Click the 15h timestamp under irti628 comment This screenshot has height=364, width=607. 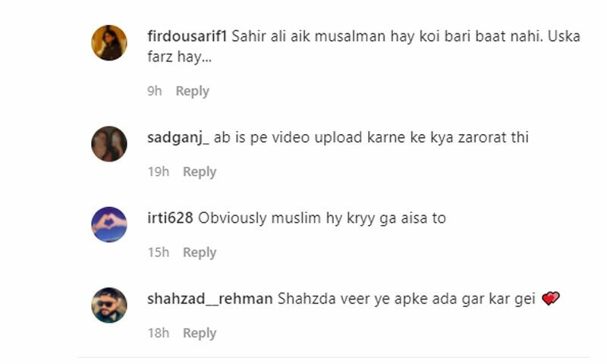coord(159,253)
